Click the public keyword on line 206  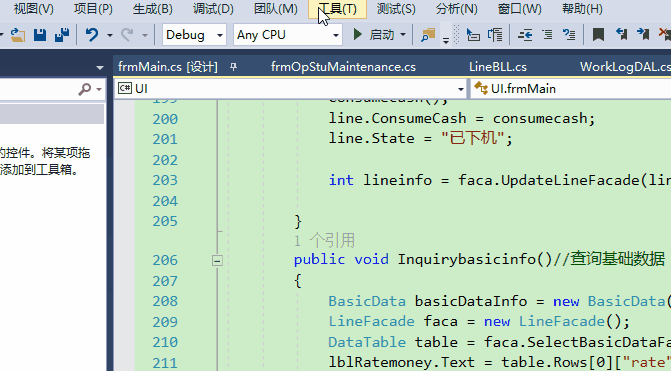[319, 259]
